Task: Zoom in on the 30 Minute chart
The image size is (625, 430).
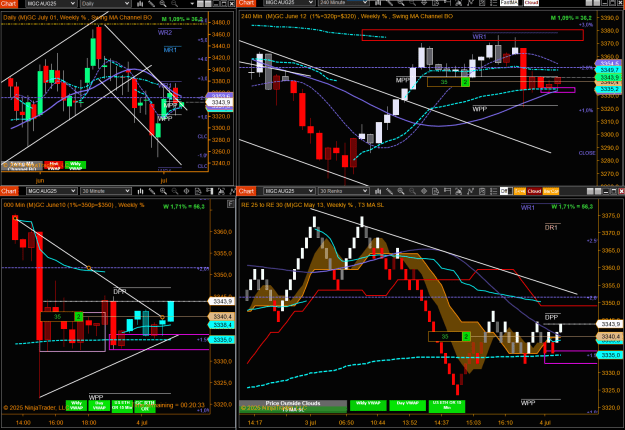Action: click(x=163, y=191)
